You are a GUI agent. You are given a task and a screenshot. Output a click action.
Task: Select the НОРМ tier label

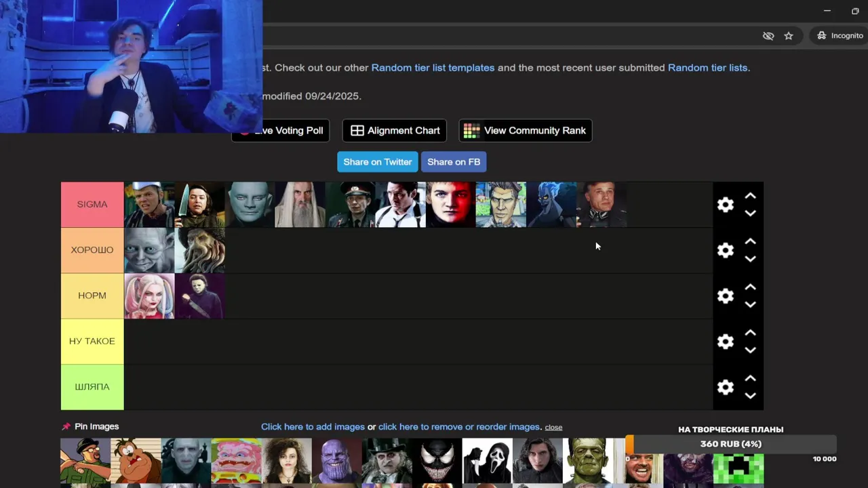pyautogui.click(x=92, y=296)
